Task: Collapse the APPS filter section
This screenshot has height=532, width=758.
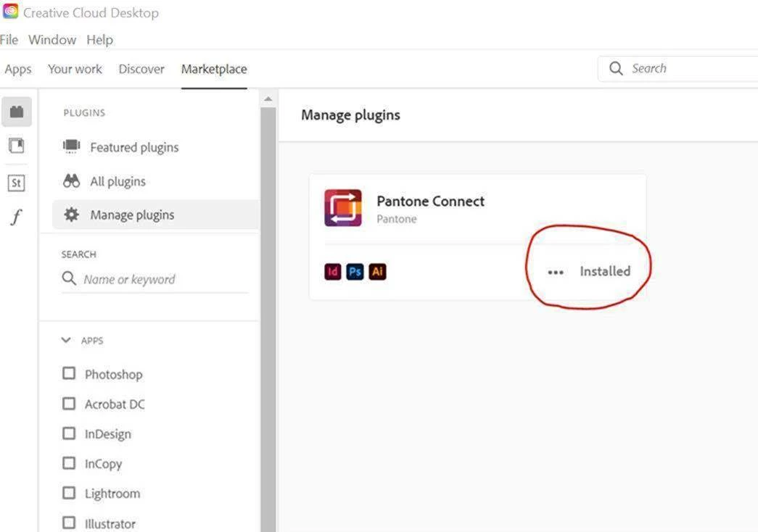Action: (x=66, y=340)
